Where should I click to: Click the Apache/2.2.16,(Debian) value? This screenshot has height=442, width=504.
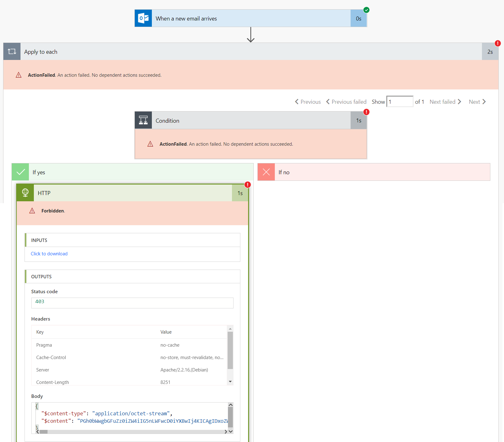click(184, 370)
